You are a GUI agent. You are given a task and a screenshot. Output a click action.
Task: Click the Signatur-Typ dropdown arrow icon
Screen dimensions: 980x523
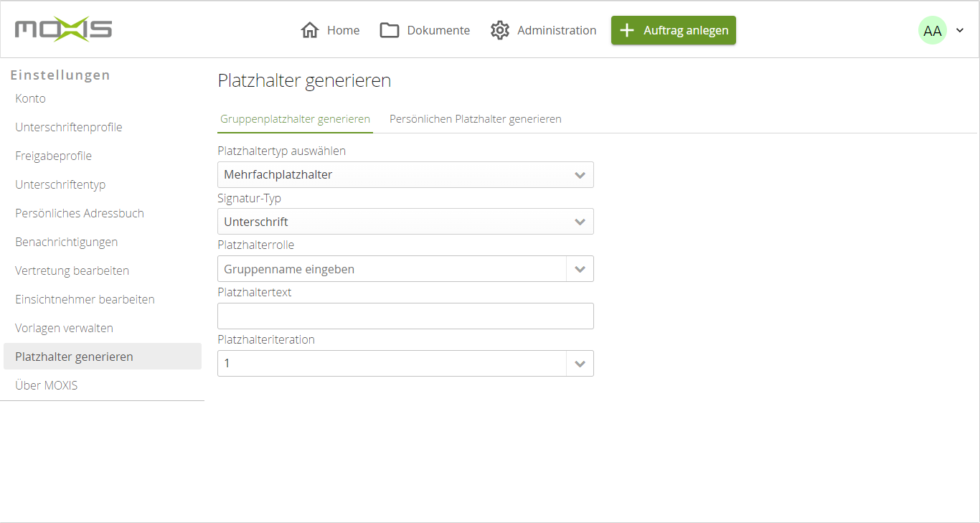[580, 221]
